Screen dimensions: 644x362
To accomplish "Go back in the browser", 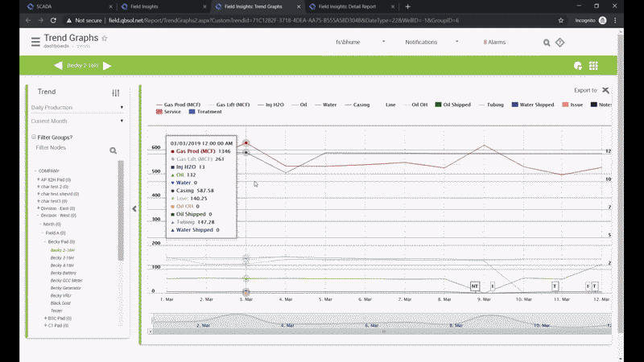I will click(x=28, y=20).
